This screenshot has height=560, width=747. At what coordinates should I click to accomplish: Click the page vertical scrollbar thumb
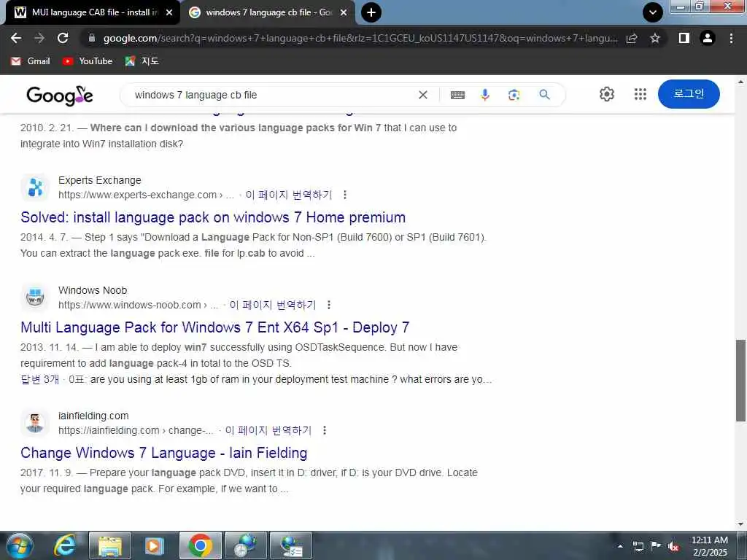tap(740, 381)
